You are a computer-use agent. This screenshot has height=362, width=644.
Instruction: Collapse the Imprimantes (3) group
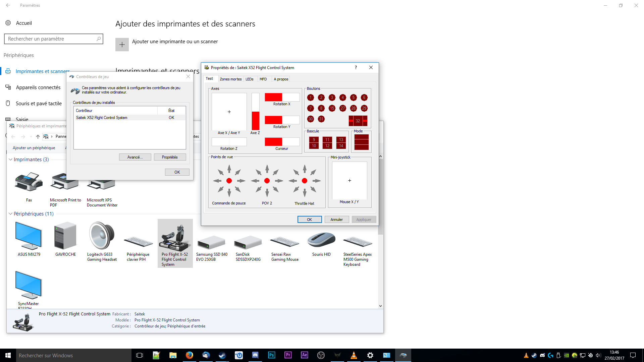(10, 160)
